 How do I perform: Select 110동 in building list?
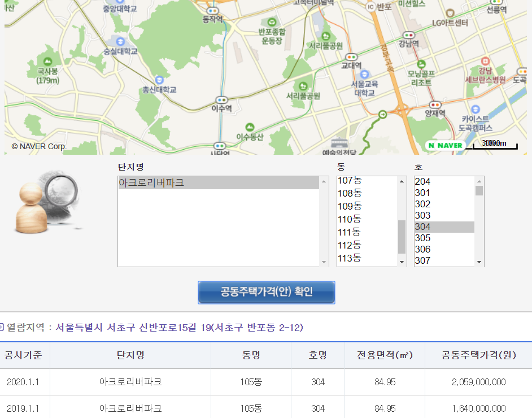tap(367, 220)
